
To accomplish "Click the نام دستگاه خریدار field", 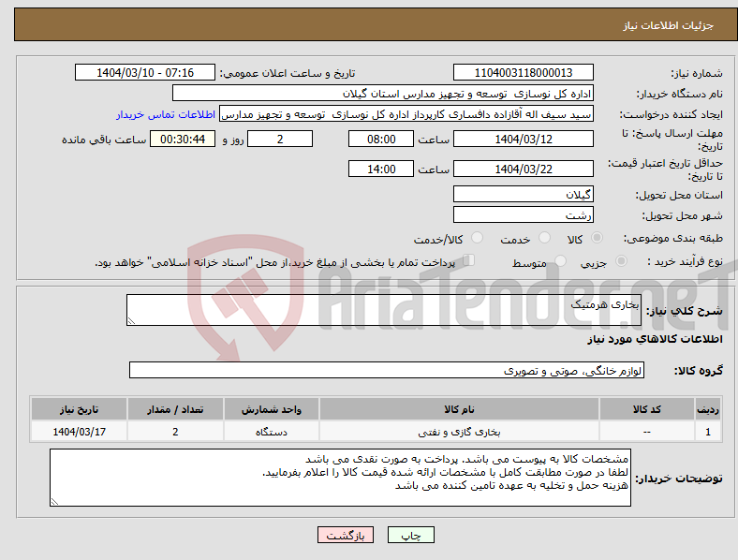I will tap(383, 93).
